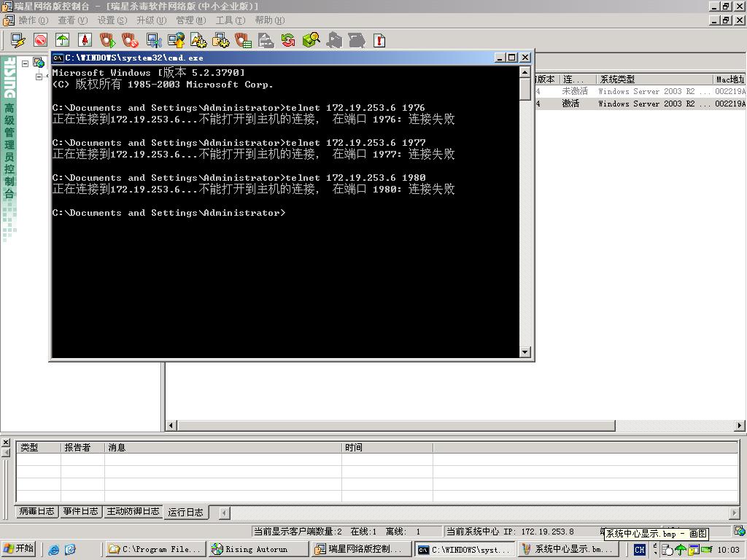Viewport: 747px width, 560px height.
Task: Switch to 系统中心显示.bm... taskbar button
Action: 568,550
